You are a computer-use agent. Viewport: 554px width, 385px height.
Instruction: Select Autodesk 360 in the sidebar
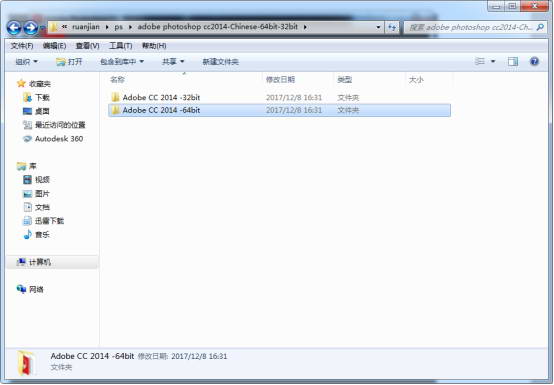(x=59, y=138)
